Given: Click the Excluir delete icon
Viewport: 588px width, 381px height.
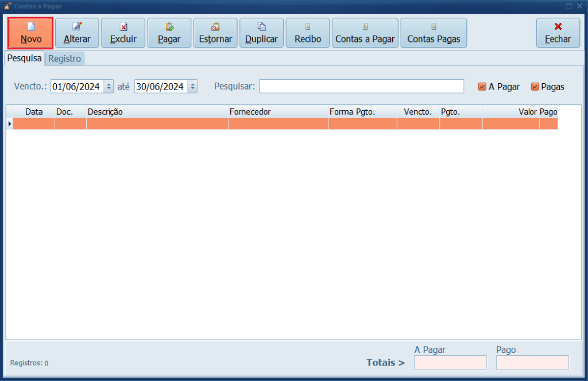Looking at the screenshot, I should 122,28.
